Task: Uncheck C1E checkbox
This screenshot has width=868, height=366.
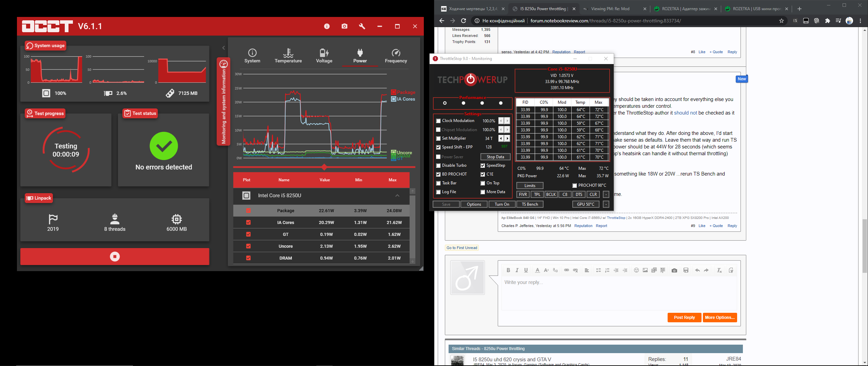Action: click(x=482, y=175)
